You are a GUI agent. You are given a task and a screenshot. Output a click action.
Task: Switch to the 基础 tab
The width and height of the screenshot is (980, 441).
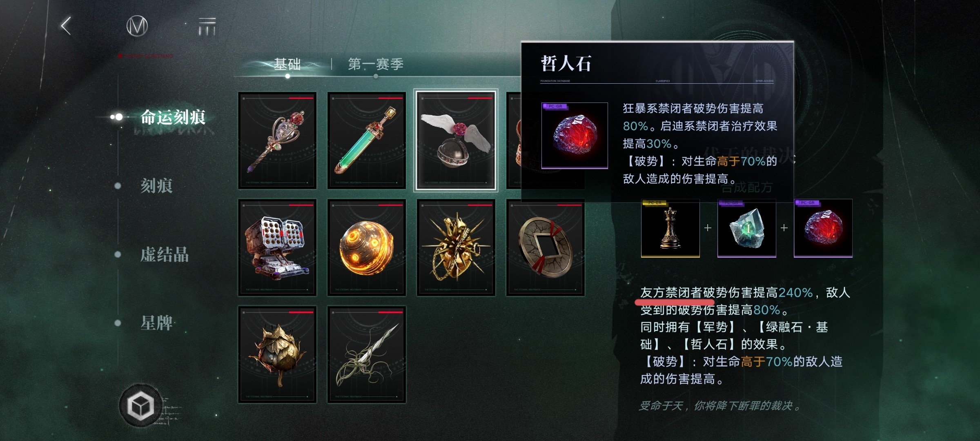coord(287,64)
